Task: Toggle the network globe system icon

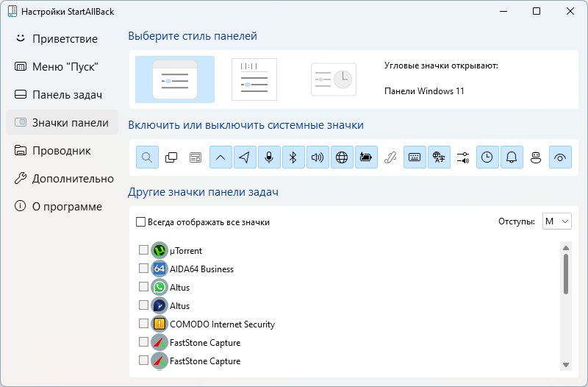Action: tap(342, 157)
